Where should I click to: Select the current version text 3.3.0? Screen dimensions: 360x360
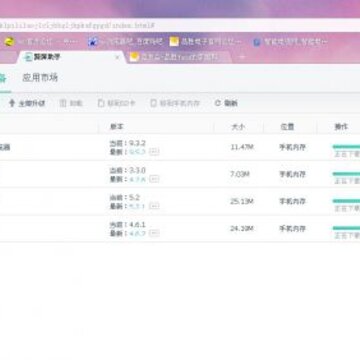[138, 171]
